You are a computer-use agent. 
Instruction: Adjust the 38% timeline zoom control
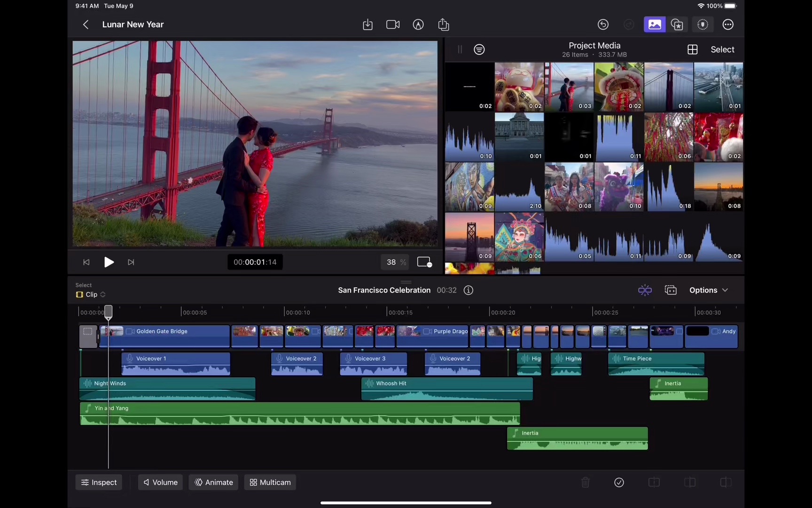click(x=395, y=262)
